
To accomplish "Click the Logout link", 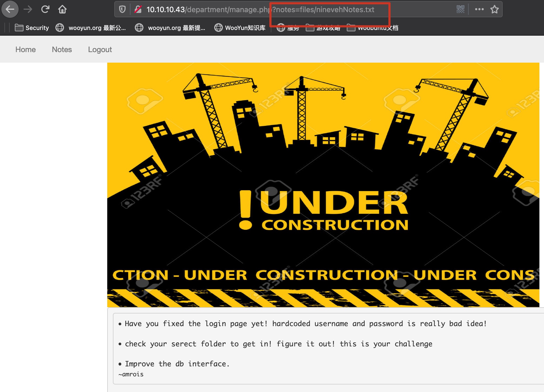I will 100,50.
